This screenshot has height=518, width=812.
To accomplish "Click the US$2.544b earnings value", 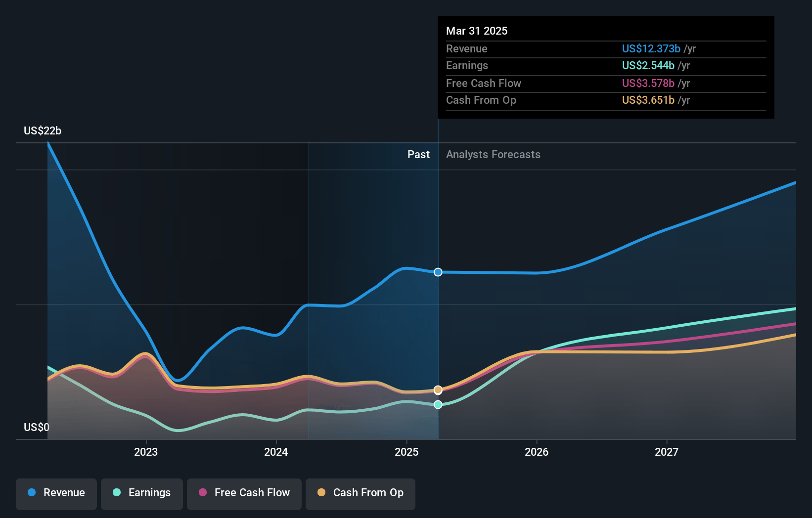I will [648, 66].
